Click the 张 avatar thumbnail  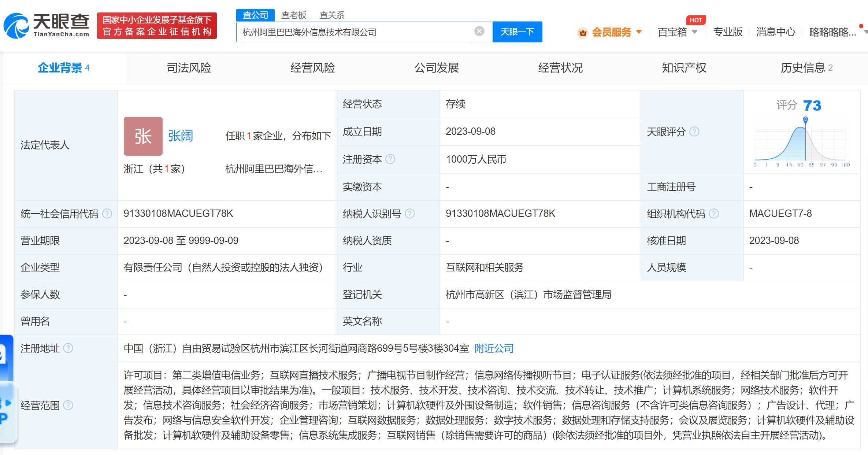point(143,136)
